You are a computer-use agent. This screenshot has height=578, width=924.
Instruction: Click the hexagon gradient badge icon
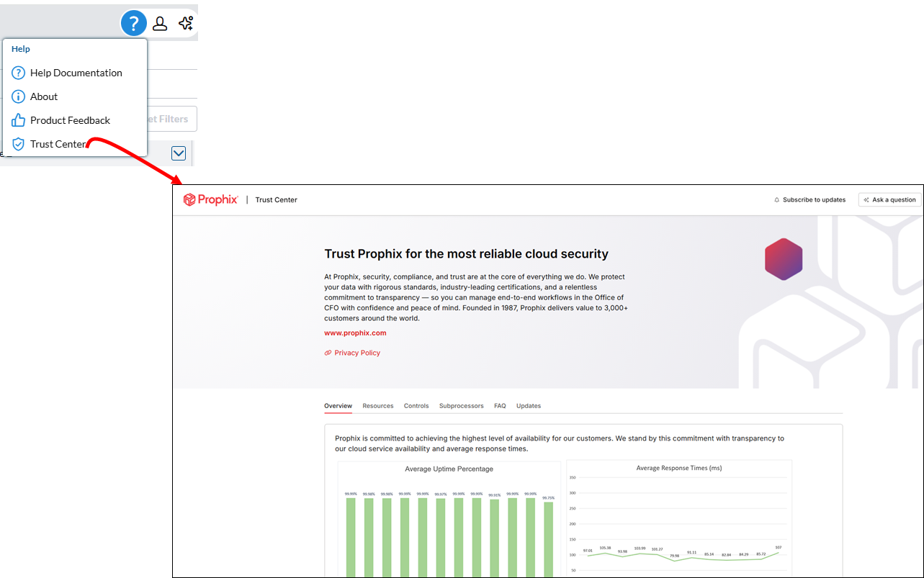(x=784, y=259)
